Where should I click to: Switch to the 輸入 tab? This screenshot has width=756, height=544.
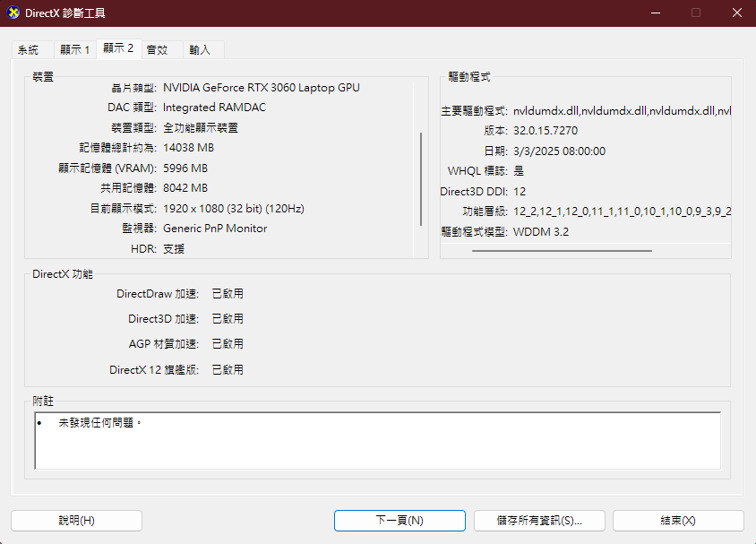pyautogui.click(x=201, y=50)
